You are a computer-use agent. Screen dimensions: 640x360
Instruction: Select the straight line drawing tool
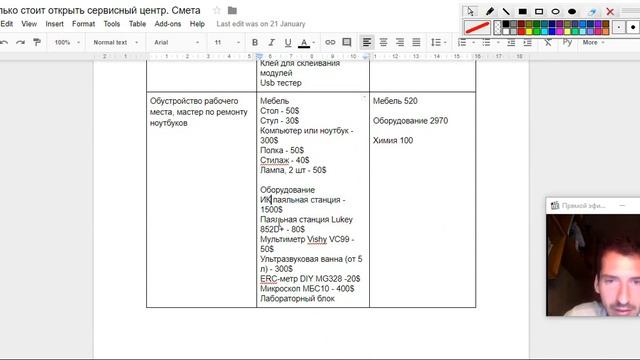(x=506, y=11)
